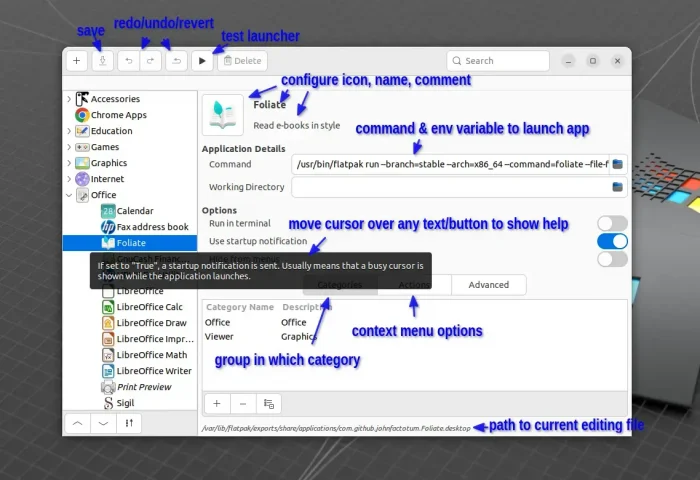The image size is (700, 480).
Task: Collapse the Office category tree
Action: 69,195
